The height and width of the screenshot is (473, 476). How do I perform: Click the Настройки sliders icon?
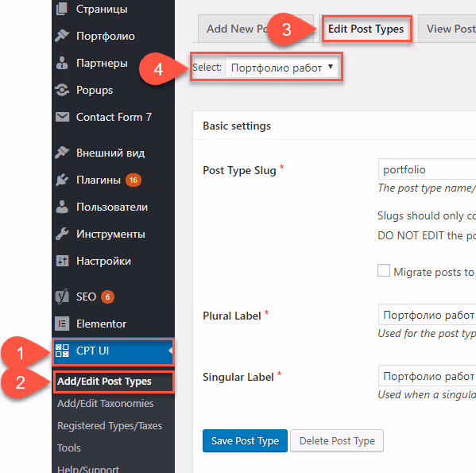[62, 261]
